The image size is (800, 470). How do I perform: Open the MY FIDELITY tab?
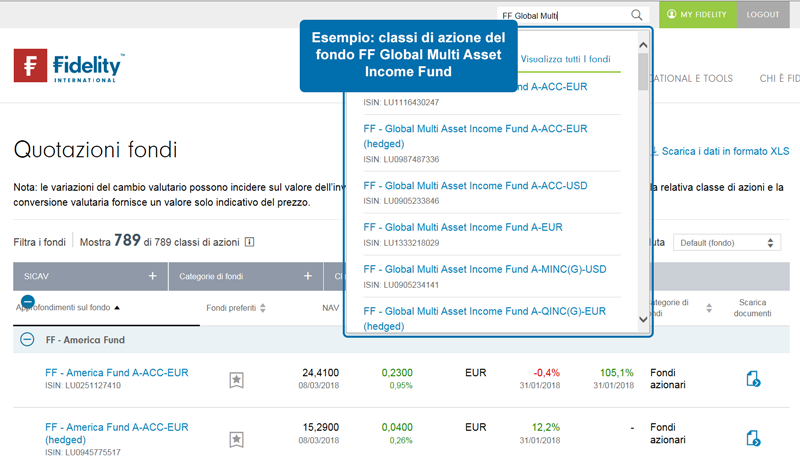pyautogui.click(x=697, y=14)
